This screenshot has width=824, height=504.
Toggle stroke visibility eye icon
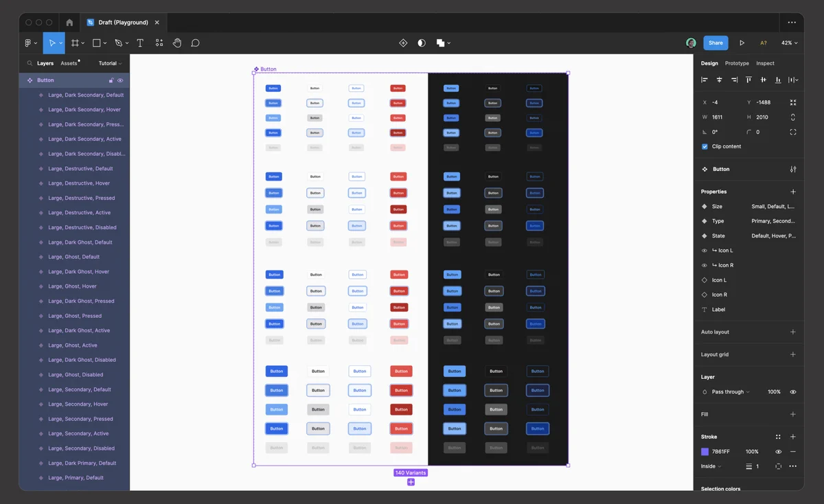tap(778, 452)
